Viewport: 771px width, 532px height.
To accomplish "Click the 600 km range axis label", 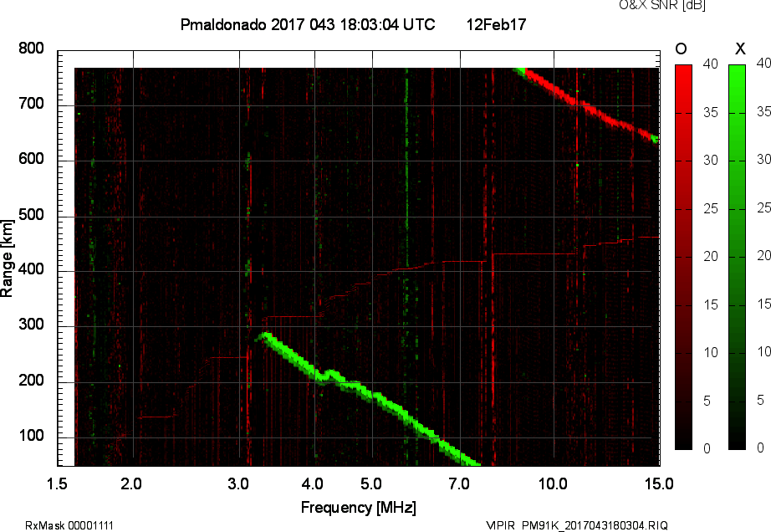I will click(x=31, y=159).
